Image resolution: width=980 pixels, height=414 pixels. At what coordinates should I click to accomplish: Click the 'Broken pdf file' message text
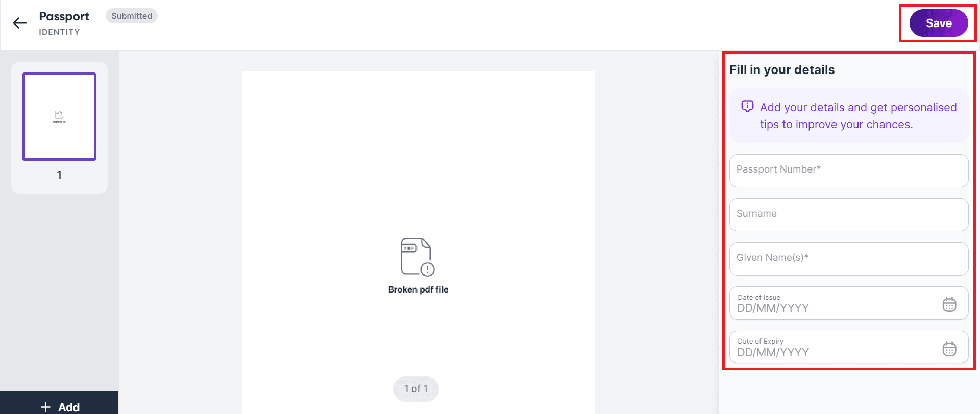click(418, 289)
